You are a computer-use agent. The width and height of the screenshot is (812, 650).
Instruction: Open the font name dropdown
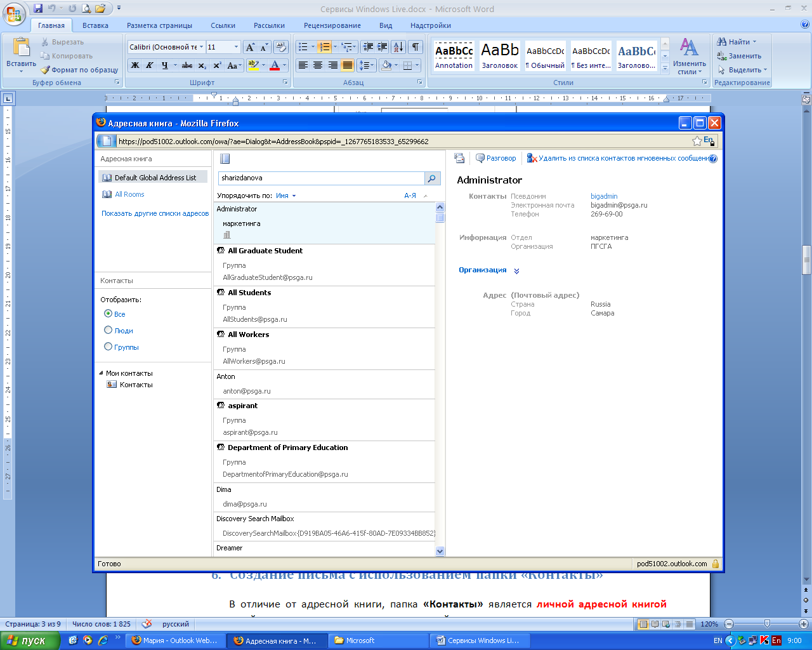[x=202, y=47]
